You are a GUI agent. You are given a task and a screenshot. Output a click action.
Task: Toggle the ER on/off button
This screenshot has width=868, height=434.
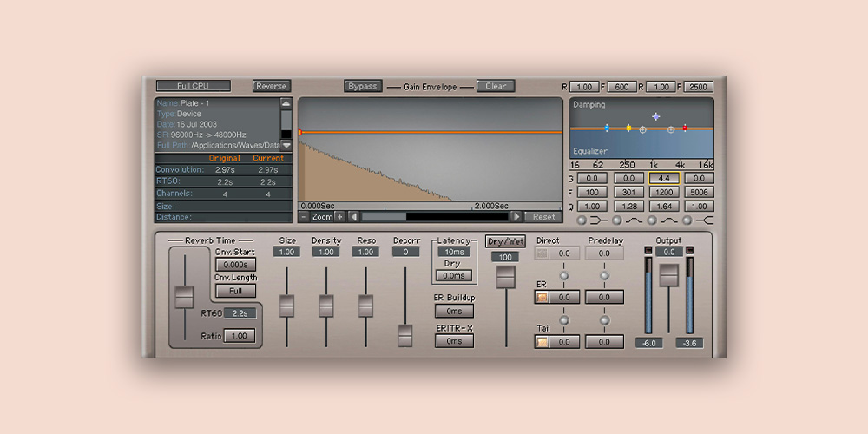tap(542, 297)
